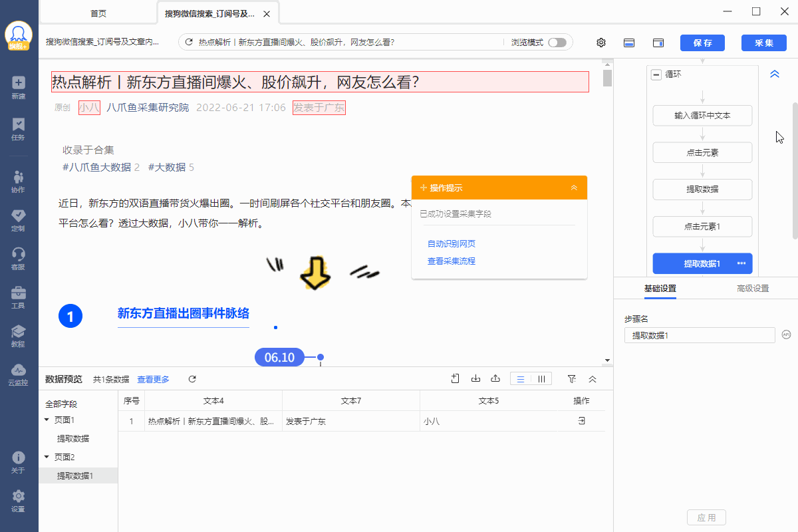
Task: Collapse the 页面2 tree node
Action: (47, 457)
